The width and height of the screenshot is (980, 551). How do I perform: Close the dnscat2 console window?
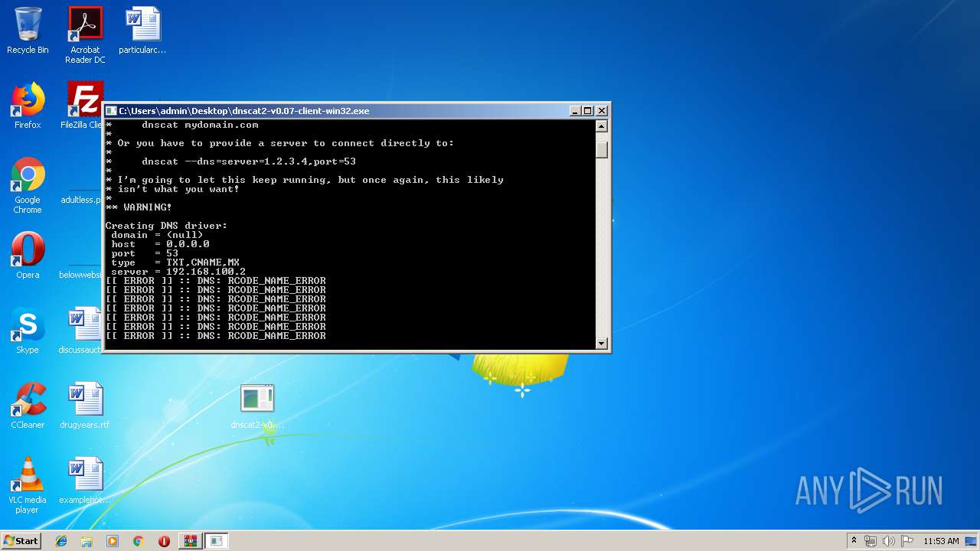click(602, 111)
